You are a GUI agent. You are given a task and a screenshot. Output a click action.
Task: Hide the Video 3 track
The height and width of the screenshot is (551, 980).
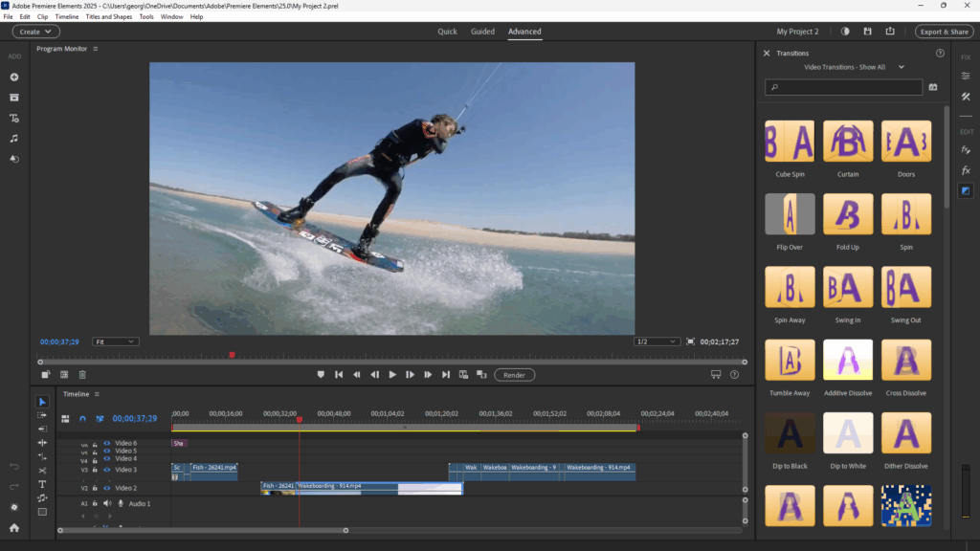click(107, 470)
